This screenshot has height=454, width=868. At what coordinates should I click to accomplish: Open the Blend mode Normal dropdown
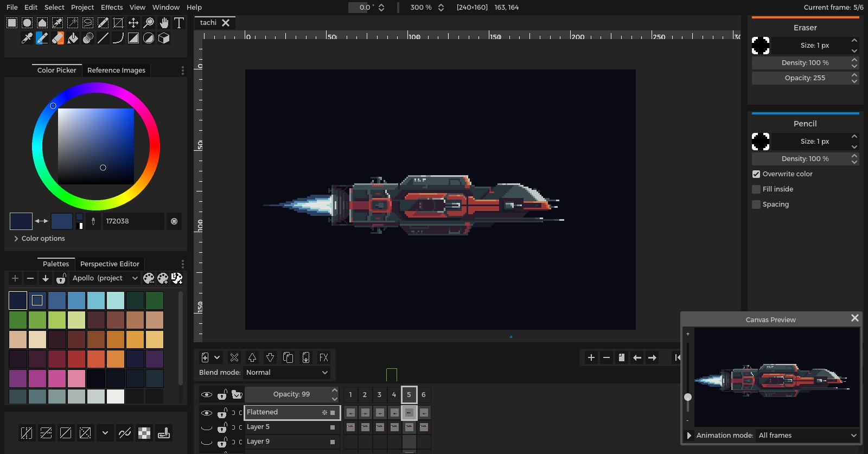(x=286, y=373)
